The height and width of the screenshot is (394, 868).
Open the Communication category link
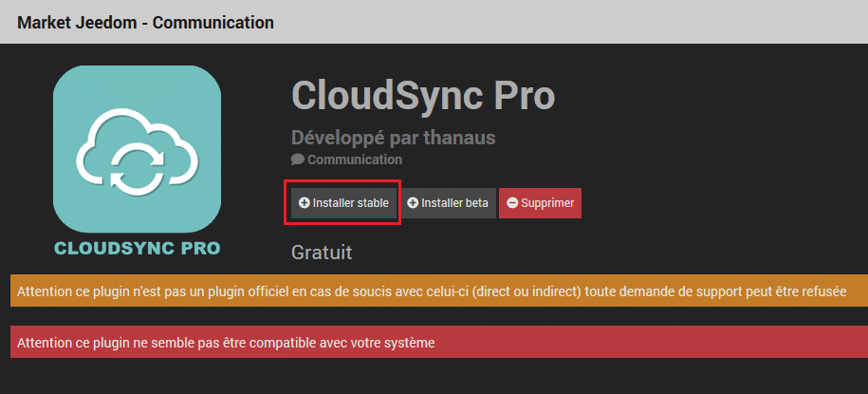(x=355, y=159)
